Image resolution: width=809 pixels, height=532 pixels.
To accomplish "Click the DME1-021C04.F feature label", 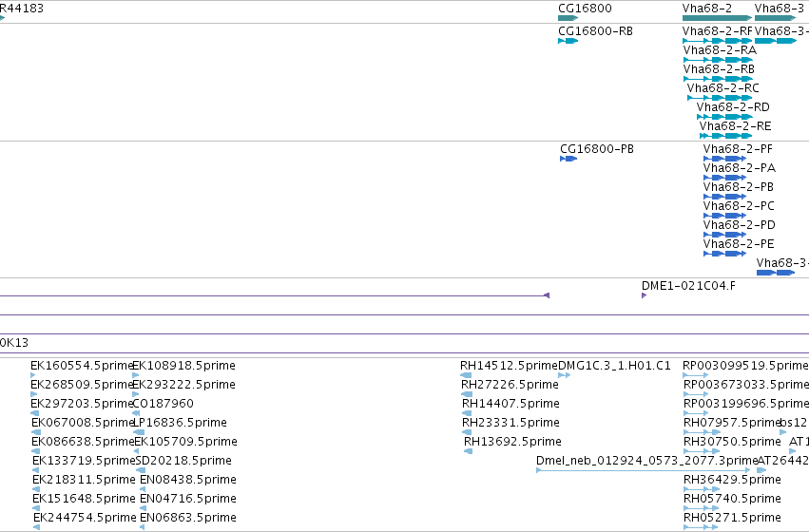I will [688, 286].
